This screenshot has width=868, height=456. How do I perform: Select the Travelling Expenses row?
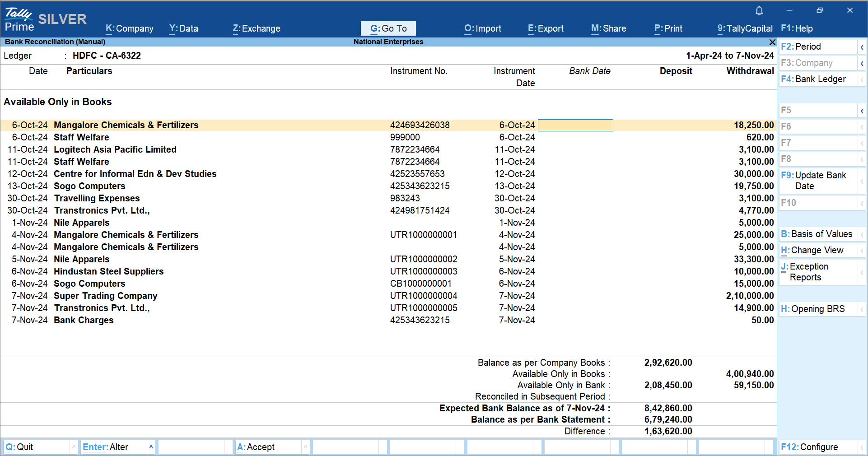388,198
